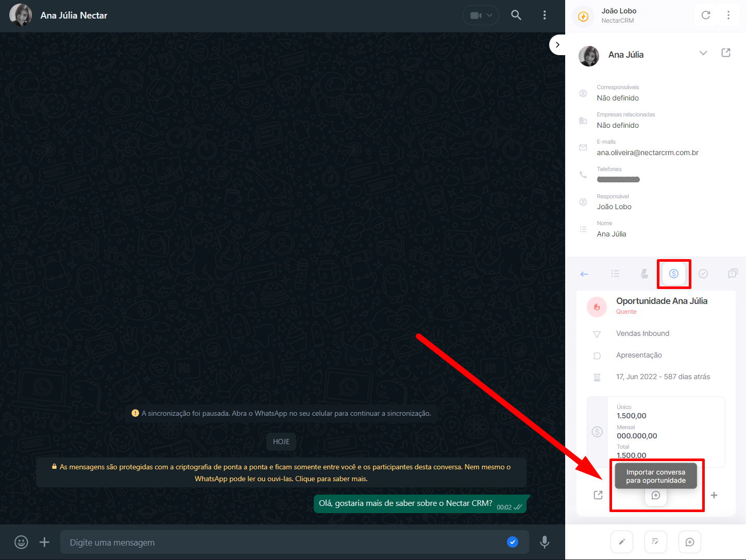
Task: Open Ana Júlia contact in new window
Action: (726, 53)
